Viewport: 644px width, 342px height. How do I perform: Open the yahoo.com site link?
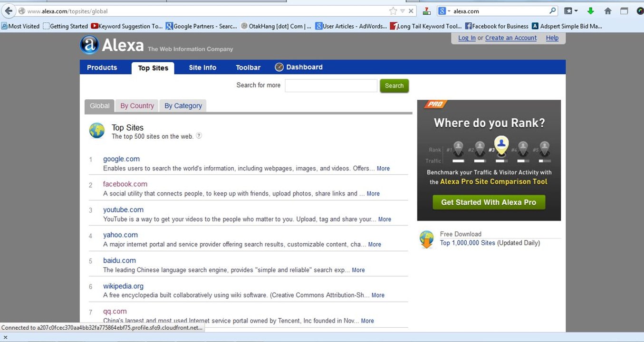coord(120,235)
